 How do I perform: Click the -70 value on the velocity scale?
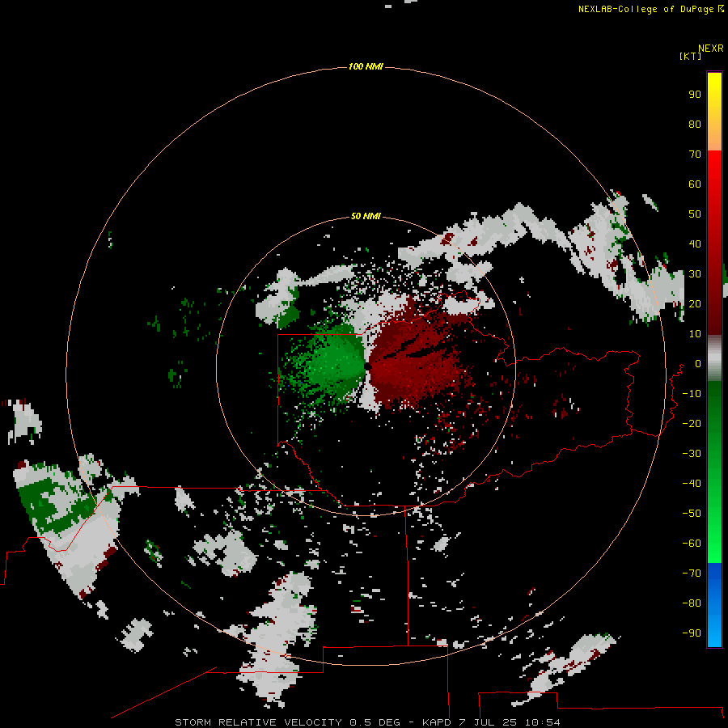692,573
